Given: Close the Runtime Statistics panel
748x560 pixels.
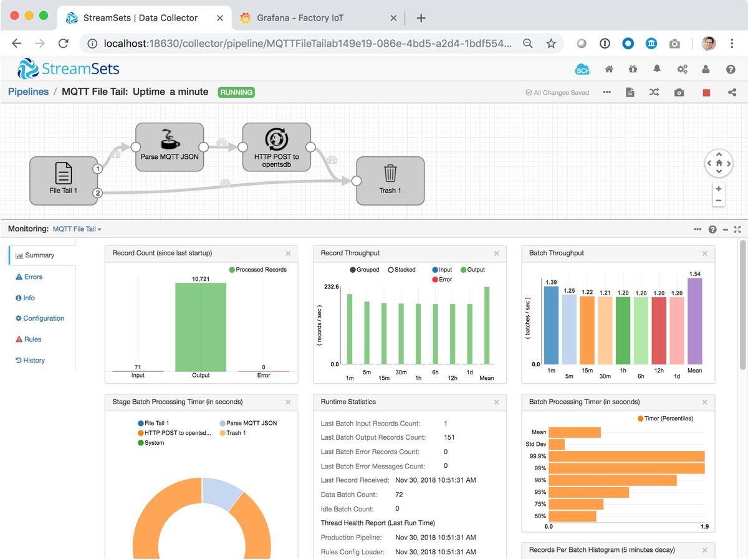Looking at the screenshot, I should point(496,402).
